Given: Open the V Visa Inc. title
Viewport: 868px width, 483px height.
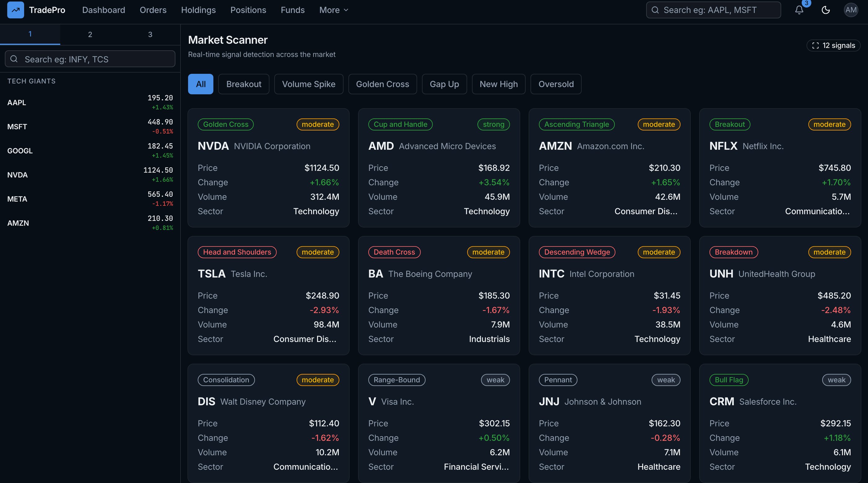Looking at the screenshot, I should coord(391,401).
